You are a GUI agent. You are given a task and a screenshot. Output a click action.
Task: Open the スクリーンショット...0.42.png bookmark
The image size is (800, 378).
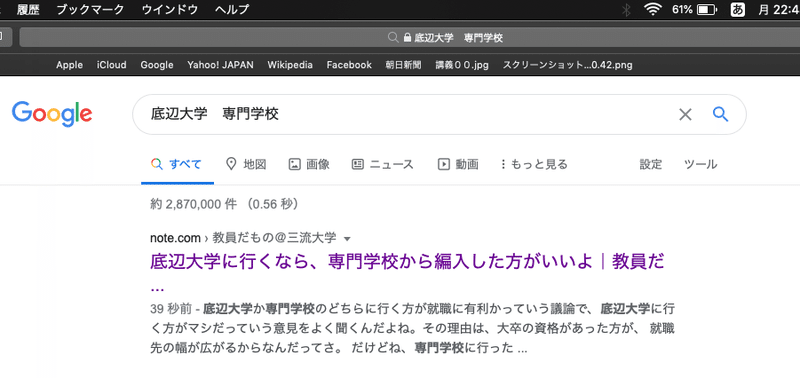click(x=568, y=65)
